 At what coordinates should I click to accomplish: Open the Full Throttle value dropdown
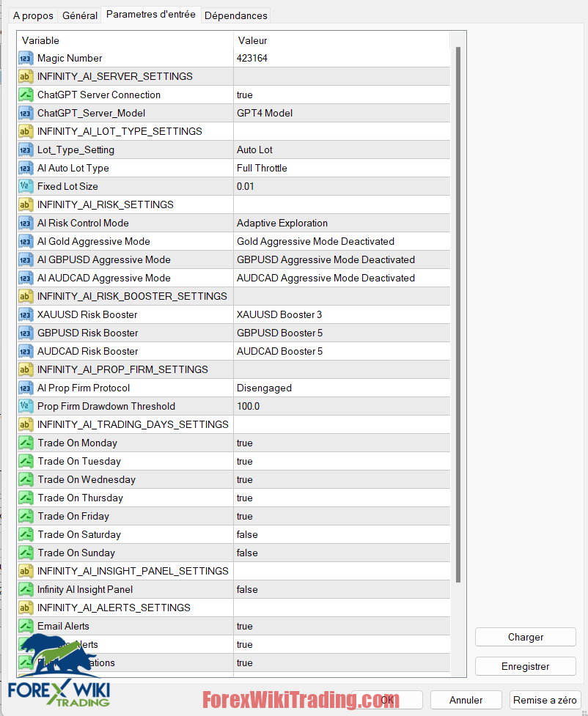pos(342,168)
